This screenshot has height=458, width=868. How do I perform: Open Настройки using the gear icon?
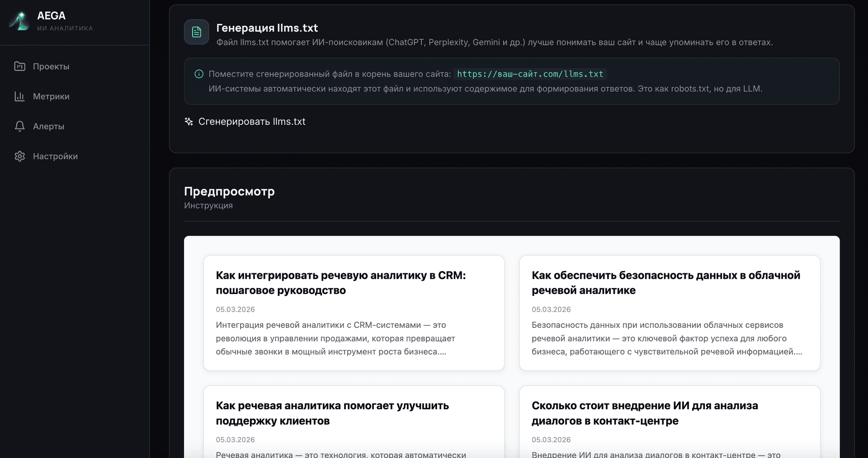19,156
